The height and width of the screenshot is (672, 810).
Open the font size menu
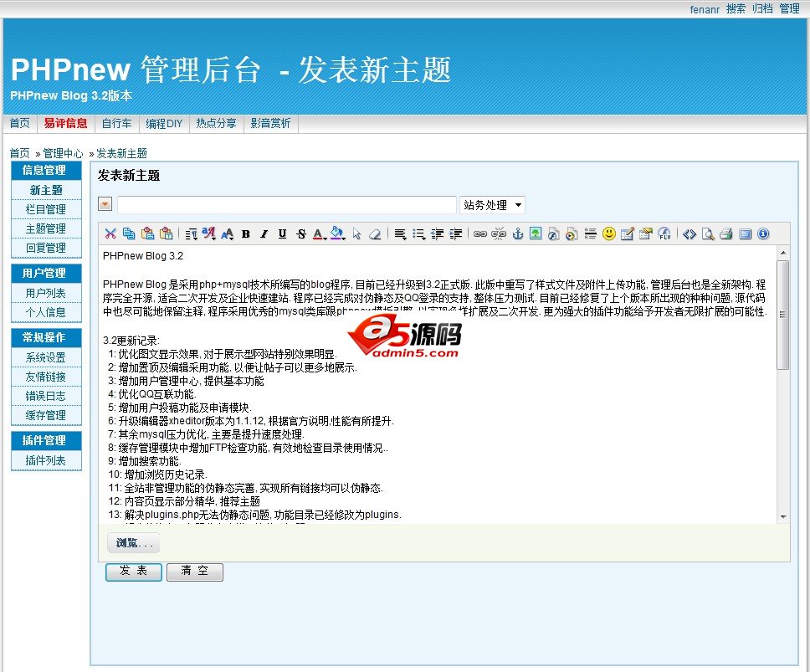tap(228, 234)
